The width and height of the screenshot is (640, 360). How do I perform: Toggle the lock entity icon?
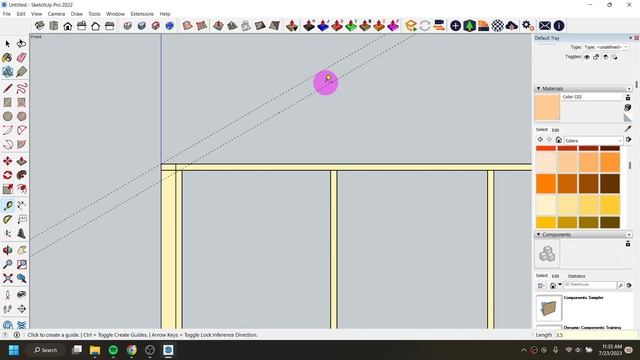(x=596, y=57)
